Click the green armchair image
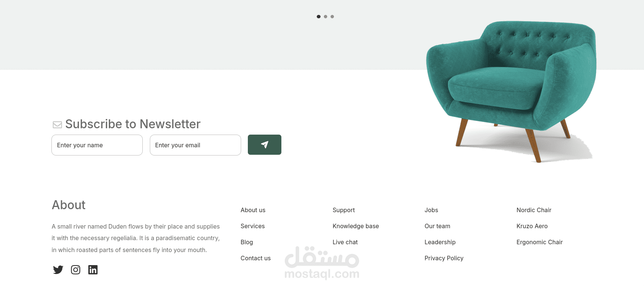 [x=511, y=91]
